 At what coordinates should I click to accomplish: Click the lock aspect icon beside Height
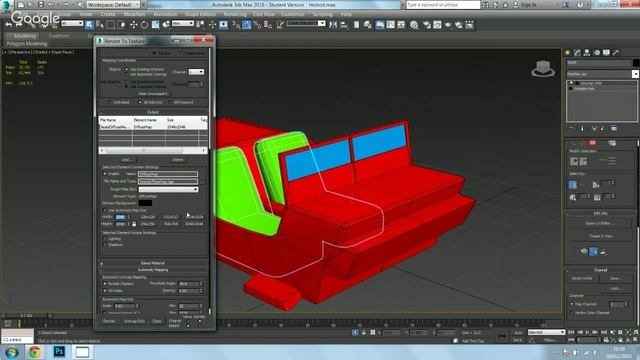(x=134, y=224)
